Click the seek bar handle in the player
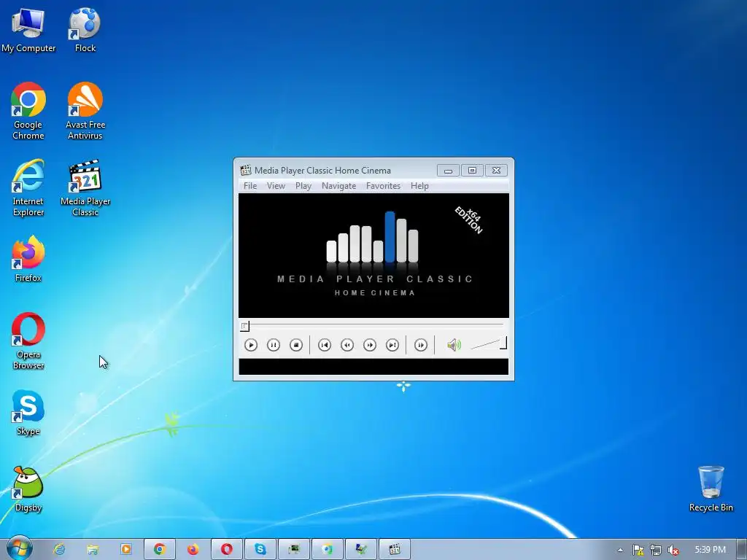747x560 pixels. [x=244, y=326]
